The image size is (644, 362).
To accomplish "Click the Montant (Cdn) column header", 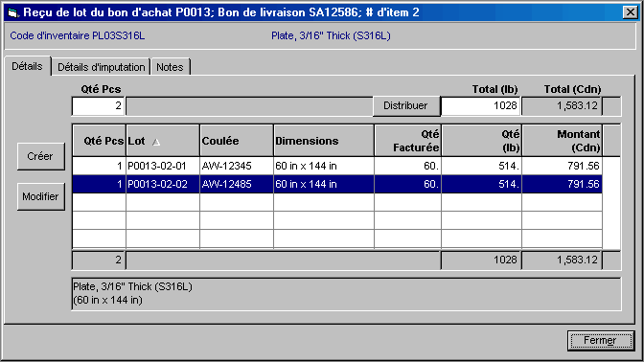I will pos(562,141).
